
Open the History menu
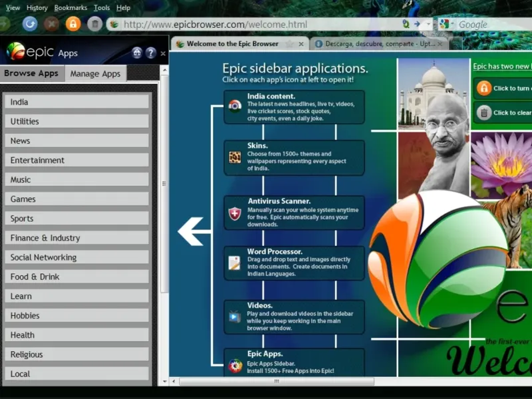tap(37, 7)
